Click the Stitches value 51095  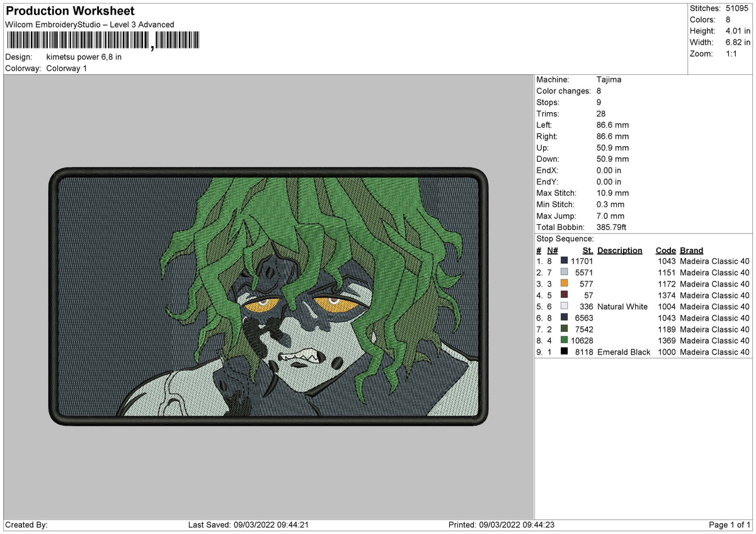click(738, 8)
